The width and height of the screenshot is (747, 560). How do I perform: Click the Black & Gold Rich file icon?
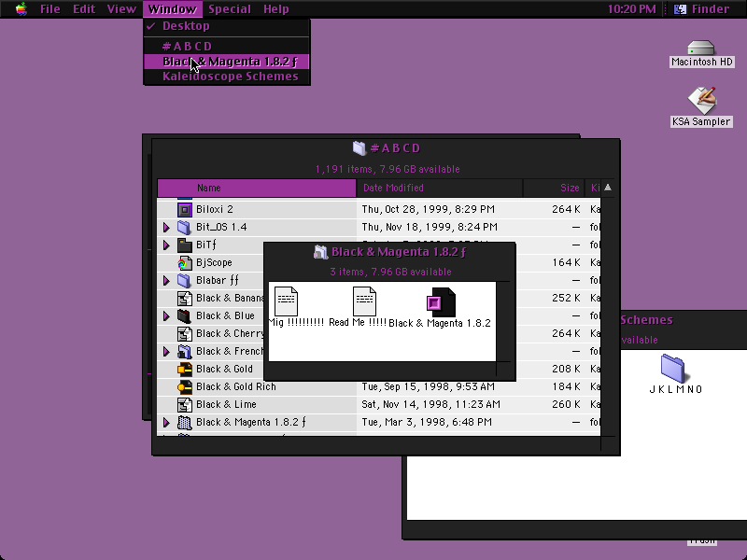[x=184, y=386]
